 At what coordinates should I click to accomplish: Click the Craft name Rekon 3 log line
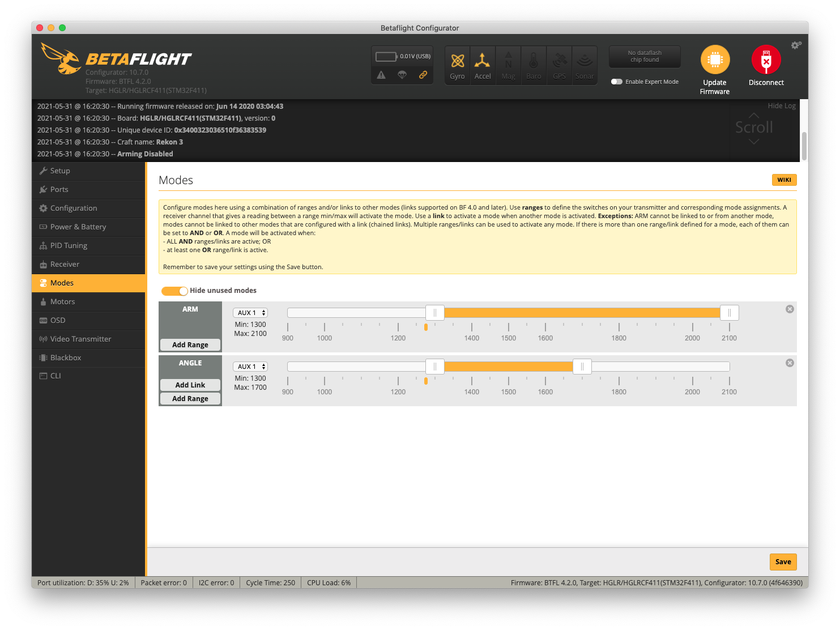tap(110, 142)
